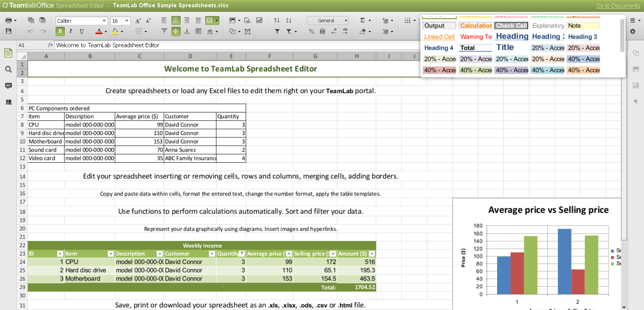Toggle Bold formatting off
644x310 pixels.
coord(60,31)
